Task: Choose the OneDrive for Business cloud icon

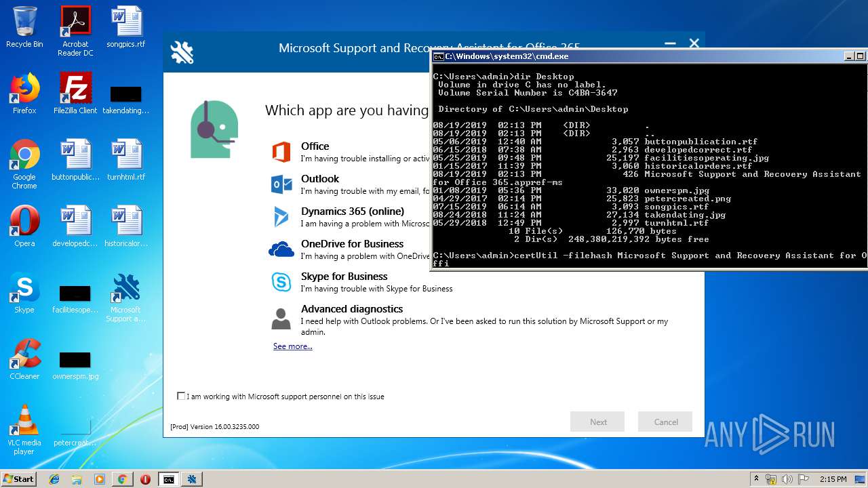Action: pyautogui.click(x=281, y=249)
